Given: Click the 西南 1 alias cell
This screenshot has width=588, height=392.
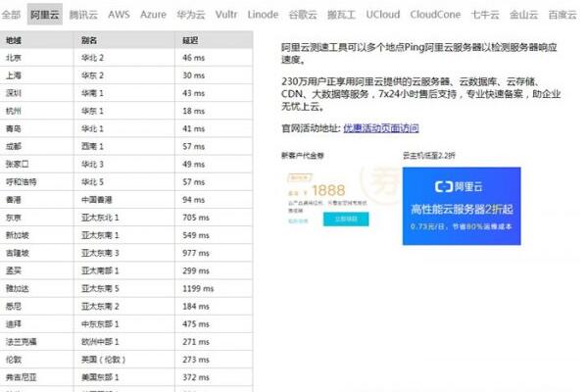Looking at the screenshot, I should (x=124, y=146).
